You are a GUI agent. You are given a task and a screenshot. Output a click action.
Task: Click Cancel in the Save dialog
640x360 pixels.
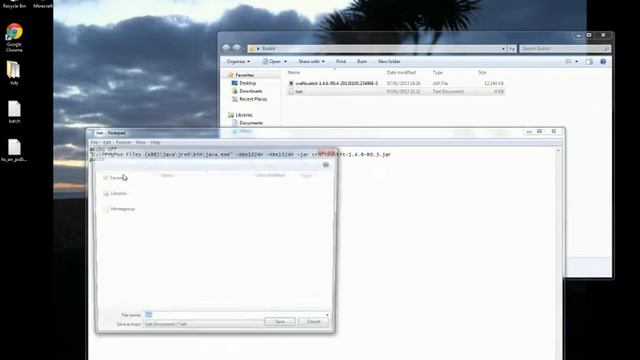coord(313,322)
